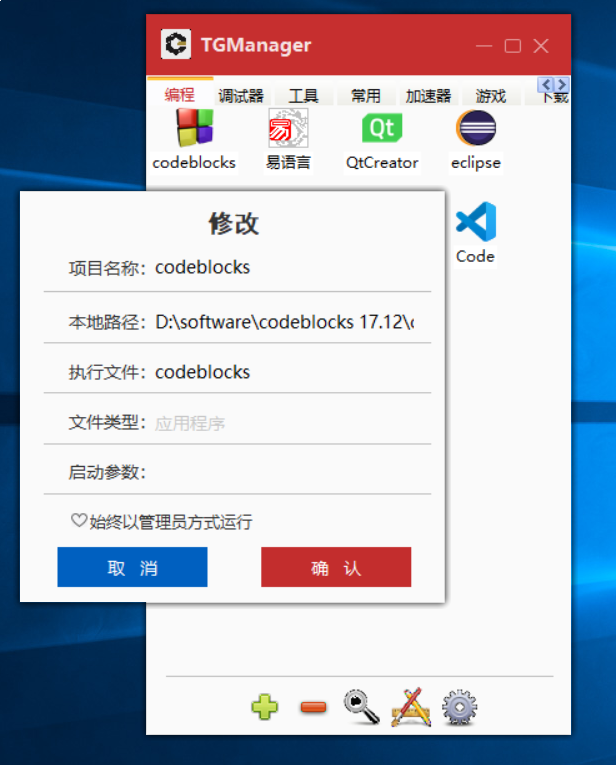The height and width of the screenshot is (765, 616).
Task: Click the 确认 confirm button
Action: point(336,567)
